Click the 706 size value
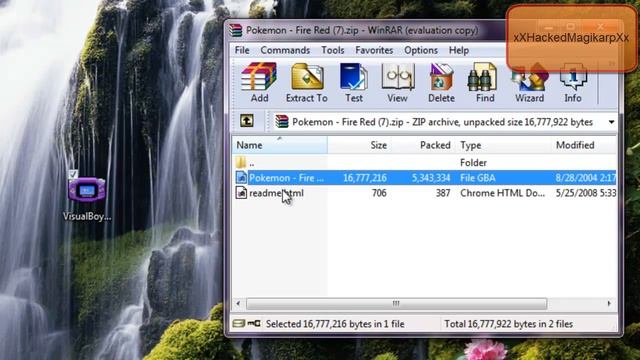The image size is (640, 360). (379, 193)
